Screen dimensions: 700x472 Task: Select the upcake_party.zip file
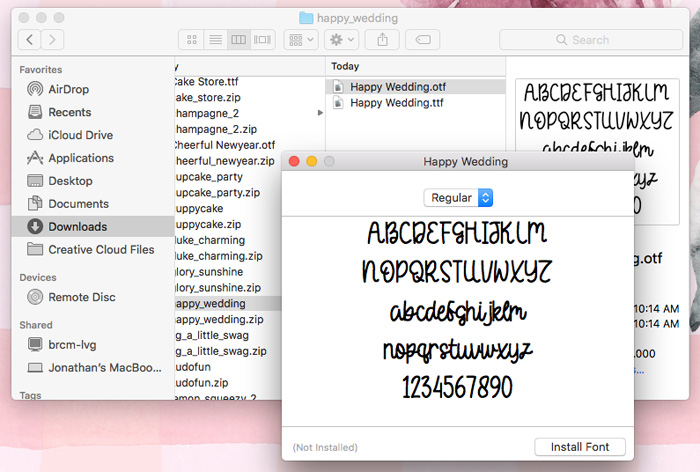[218, 192]
